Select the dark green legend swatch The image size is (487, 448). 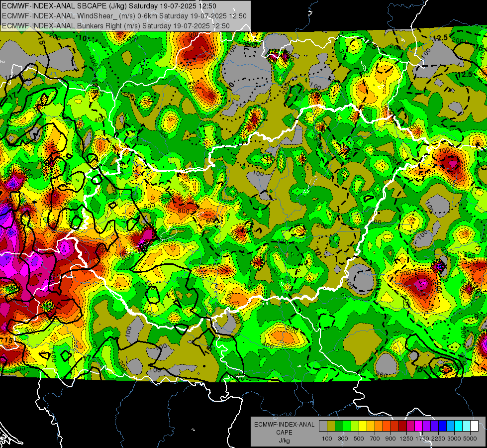pos(339,426)
